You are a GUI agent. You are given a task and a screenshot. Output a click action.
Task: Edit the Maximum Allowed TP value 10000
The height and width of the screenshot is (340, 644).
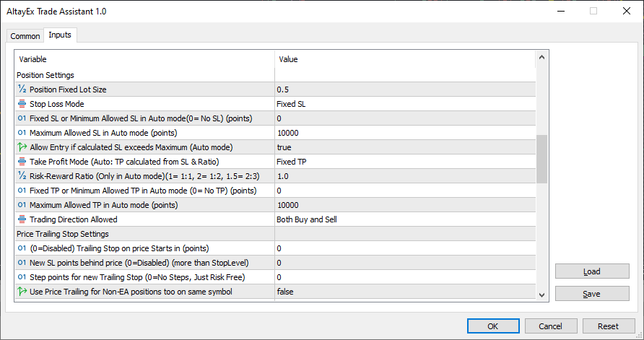pos(405,205)
